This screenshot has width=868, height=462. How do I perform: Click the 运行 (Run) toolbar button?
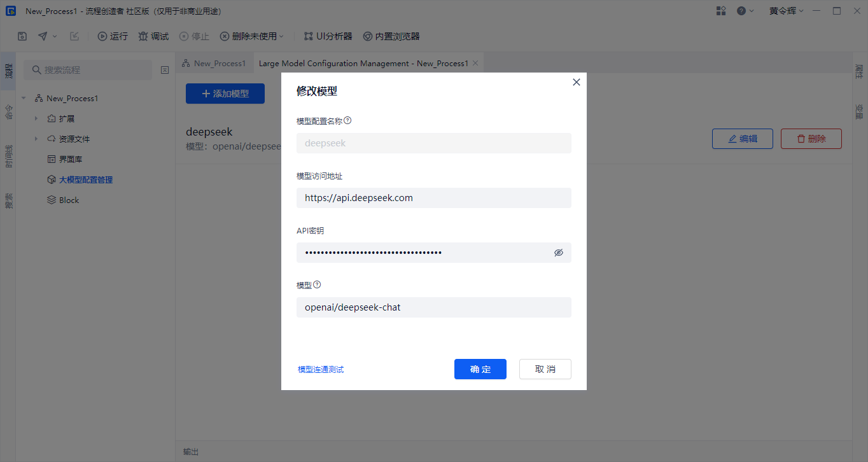113,36
